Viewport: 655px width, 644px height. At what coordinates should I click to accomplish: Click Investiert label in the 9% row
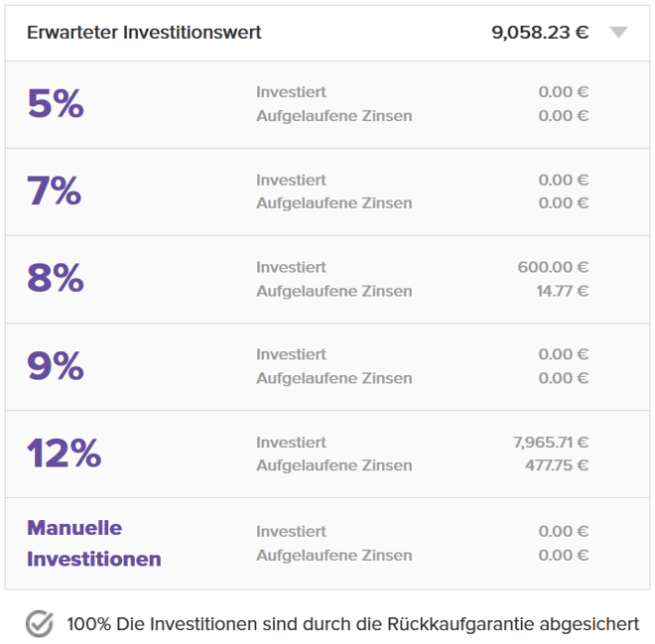[x=291, y=354]
